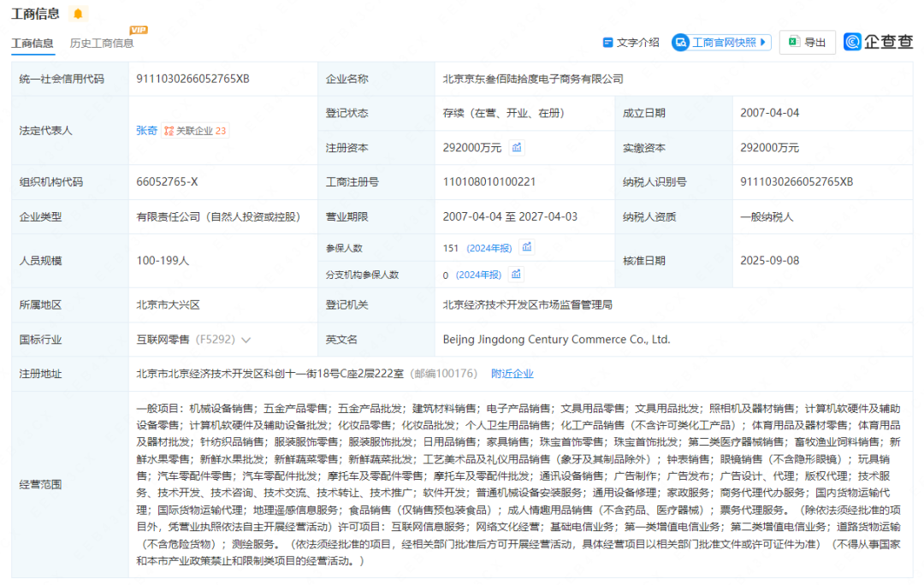The image size is (924, 585).
Task: Click the VIP badge above 历史工商信息
Action: pos(139,30)
